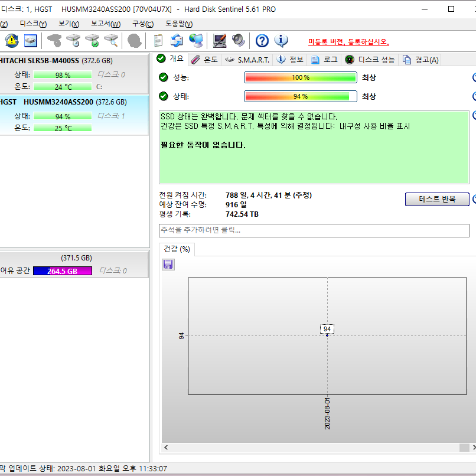The width and height of the screenshot is (476, 476).
Task: Click green check icon beside 성능
Action: coord(164,78)
